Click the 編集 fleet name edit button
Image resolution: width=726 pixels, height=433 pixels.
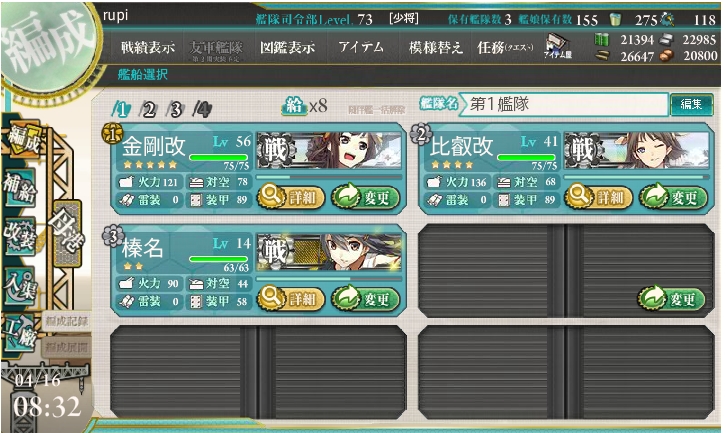pos(691,105)
